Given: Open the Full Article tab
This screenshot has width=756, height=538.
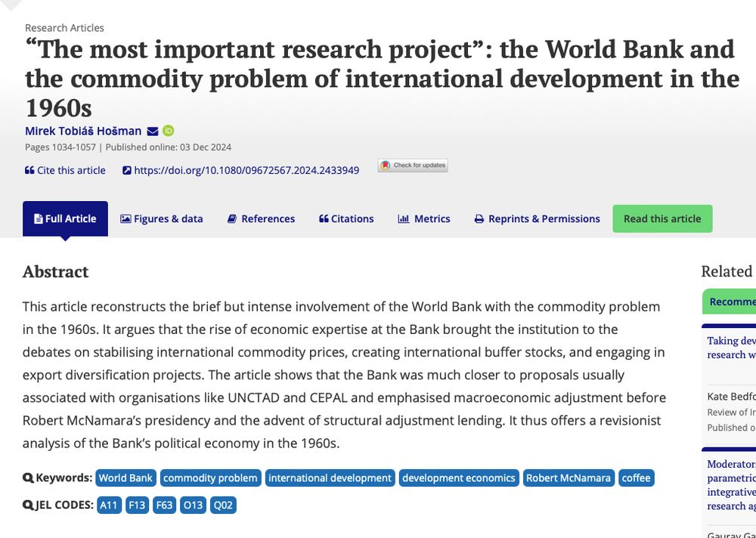Looking at the screenshot, I should [65, 219].
